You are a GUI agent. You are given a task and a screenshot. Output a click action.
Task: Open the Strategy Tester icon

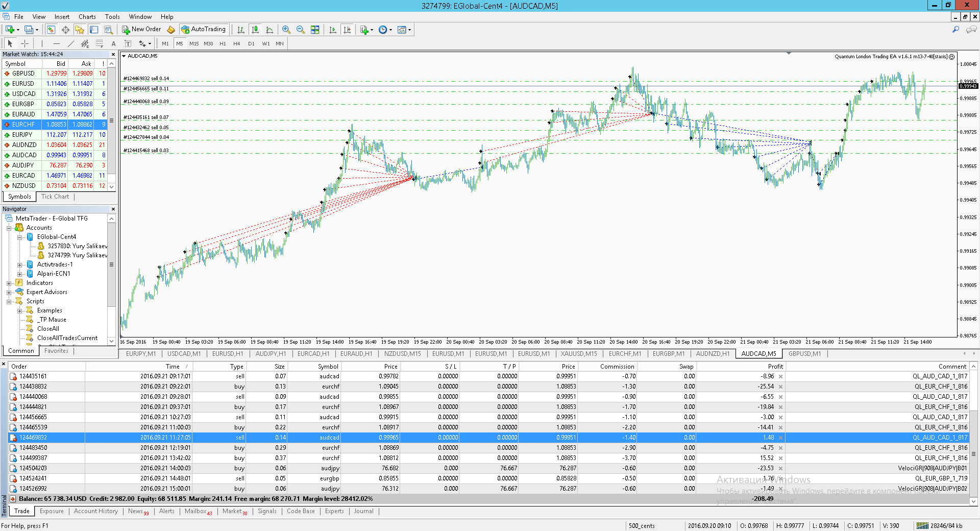coord(108,30)
